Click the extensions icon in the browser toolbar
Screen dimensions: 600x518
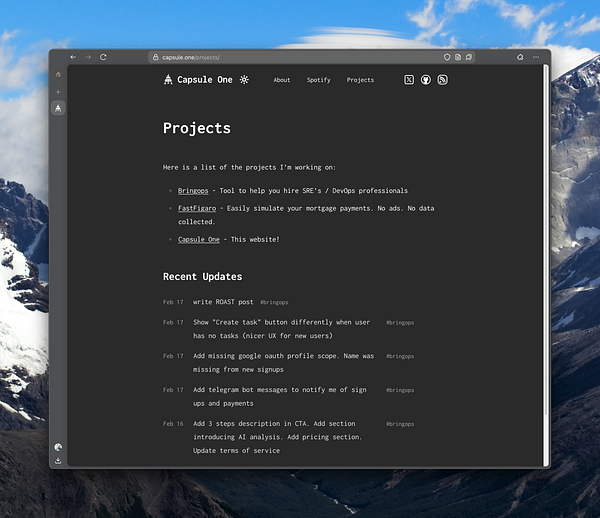(520, 57)
